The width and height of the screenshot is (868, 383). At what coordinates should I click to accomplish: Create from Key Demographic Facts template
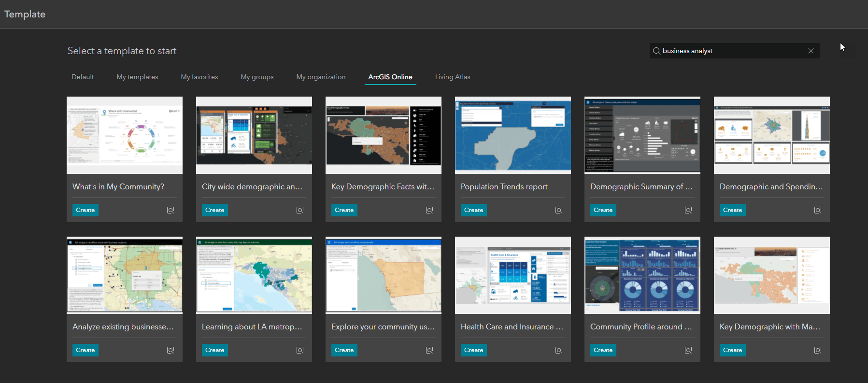[344, 210]
